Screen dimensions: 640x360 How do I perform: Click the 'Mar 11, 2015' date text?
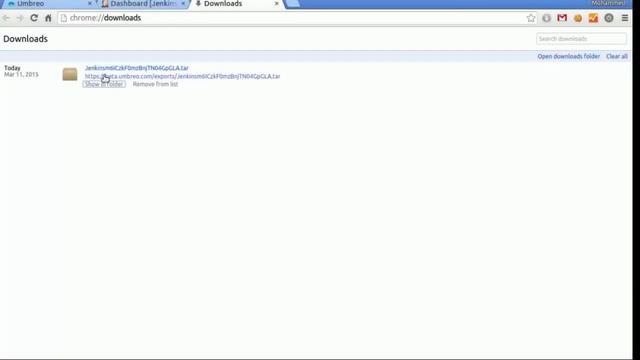(x=21, y=74)
